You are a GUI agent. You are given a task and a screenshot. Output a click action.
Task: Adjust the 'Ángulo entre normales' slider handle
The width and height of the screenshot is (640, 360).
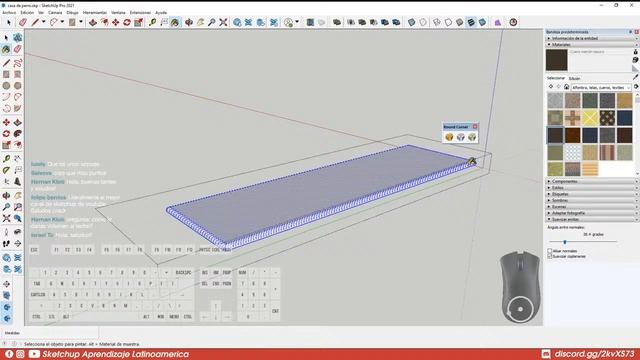point(565,242)
